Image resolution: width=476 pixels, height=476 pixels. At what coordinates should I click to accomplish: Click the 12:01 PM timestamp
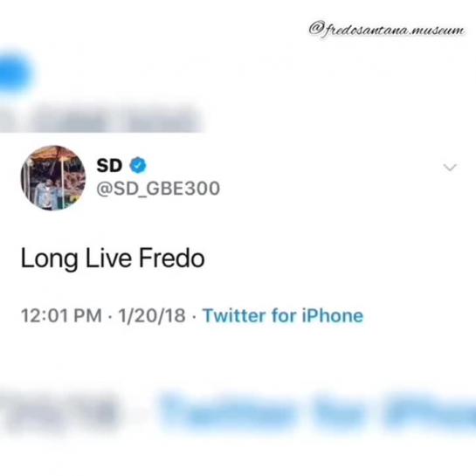(x=61, y=315)
